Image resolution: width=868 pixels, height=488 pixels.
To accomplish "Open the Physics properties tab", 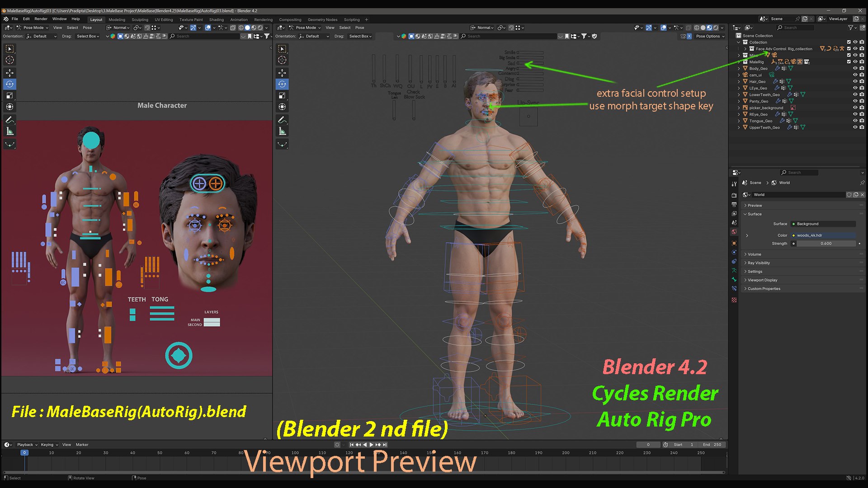I will click(734, 252).
